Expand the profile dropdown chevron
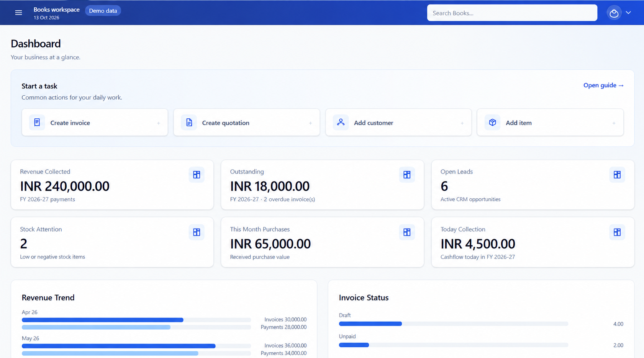This screenshot has width=644, height=358. 628,13
